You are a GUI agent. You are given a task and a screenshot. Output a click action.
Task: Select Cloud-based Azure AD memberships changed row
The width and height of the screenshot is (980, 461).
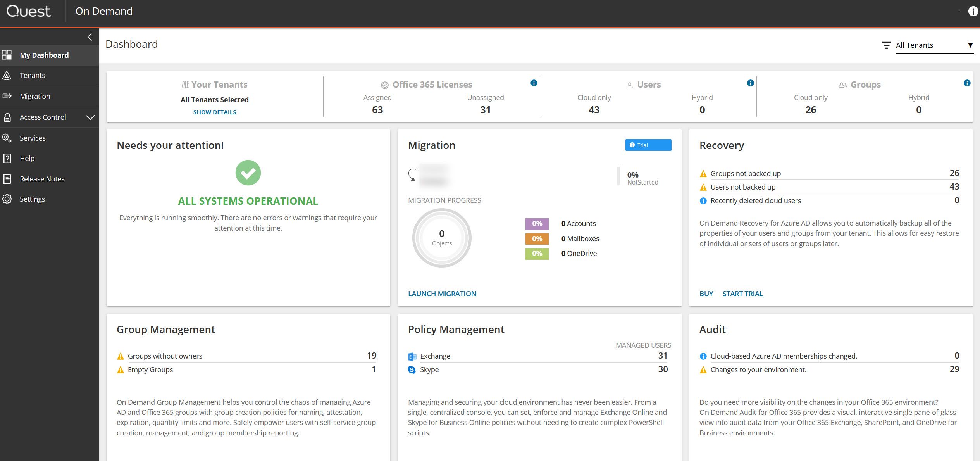click(829, 356)
